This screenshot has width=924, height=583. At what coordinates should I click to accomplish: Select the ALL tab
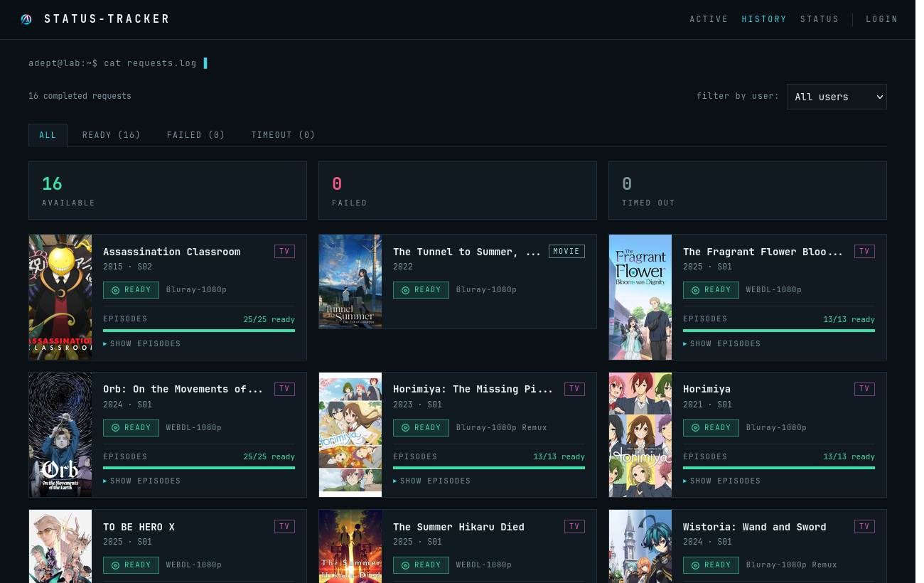48,135
